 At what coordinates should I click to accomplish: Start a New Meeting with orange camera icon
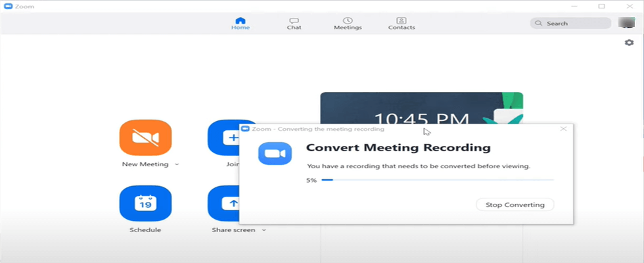pyautogui.click(x=145, y=137)
